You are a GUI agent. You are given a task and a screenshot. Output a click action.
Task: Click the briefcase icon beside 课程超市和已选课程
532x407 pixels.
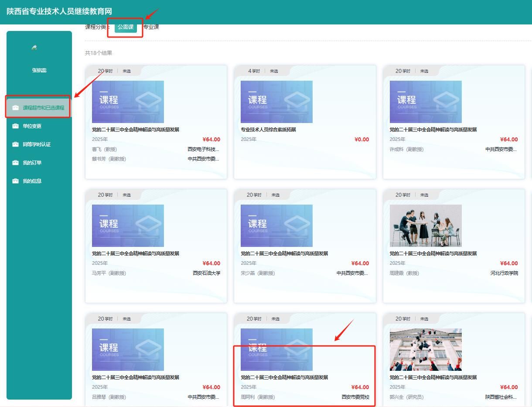16,108
